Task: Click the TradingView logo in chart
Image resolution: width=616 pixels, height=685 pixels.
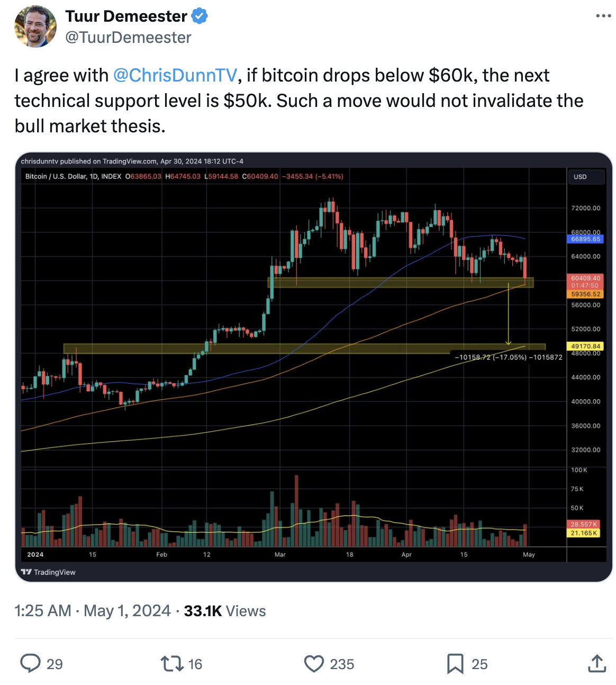Action: click(x=48, y=572)
